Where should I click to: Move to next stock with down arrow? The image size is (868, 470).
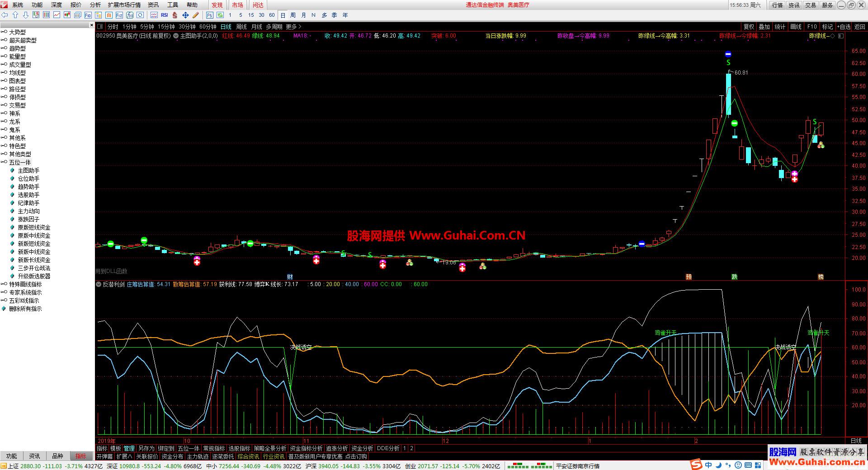tap(25, 15)
